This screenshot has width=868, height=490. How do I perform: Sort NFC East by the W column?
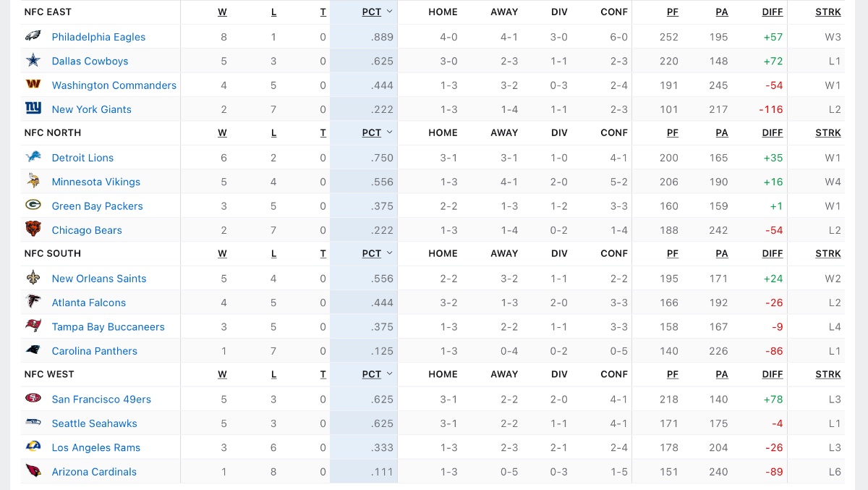(x=222, y=12)
